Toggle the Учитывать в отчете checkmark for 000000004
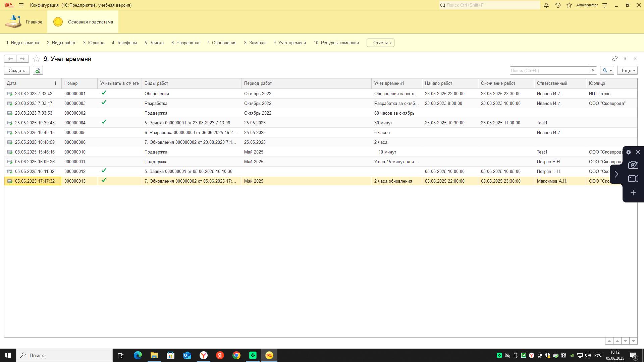 pos(104,122)
